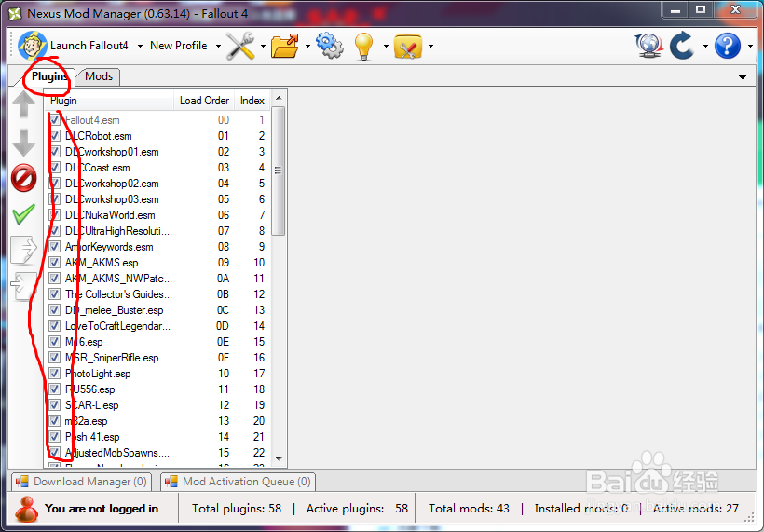Viewport: 764px width, 532px height.
Task: Click the export load order icon
Action: click(23, 250)
